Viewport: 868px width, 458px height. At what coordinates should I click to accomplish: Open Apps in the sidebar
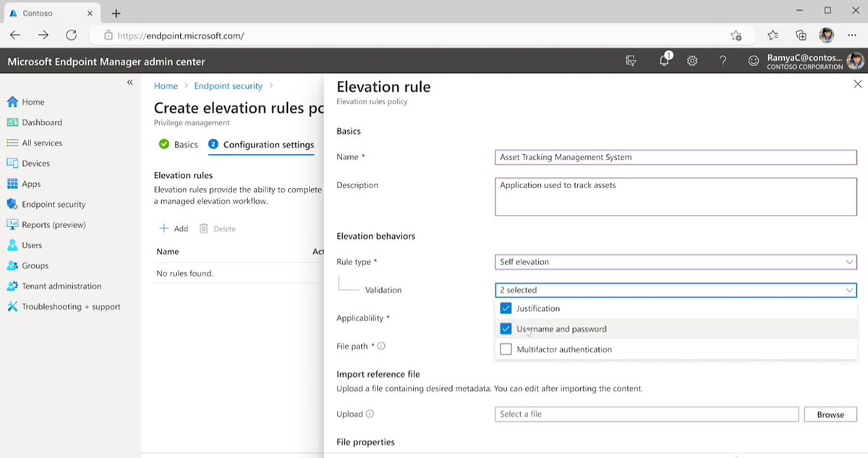coord(24,184)
